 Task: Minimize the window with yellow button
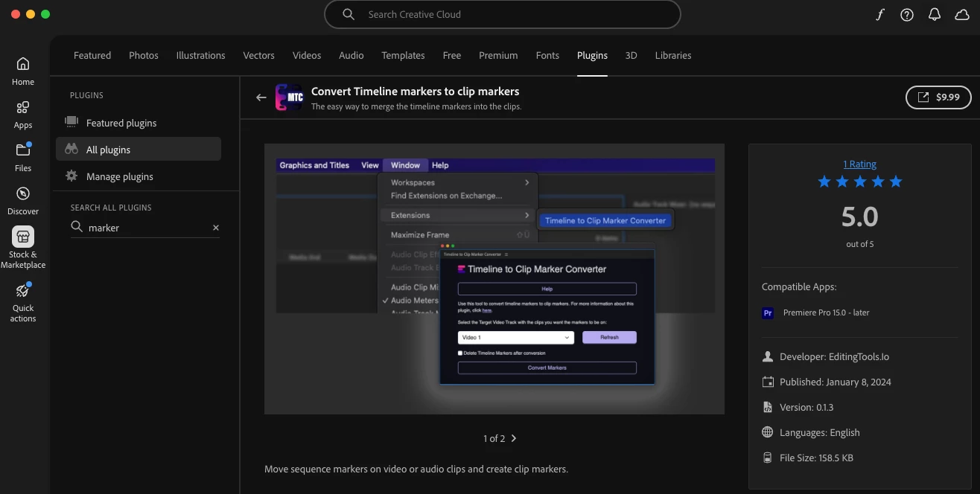[x=31, y=14]
